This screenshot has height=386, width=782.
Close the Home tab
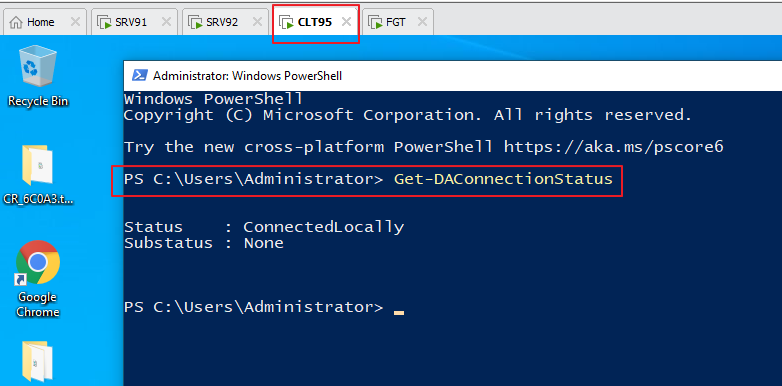(x=75, y=22)
